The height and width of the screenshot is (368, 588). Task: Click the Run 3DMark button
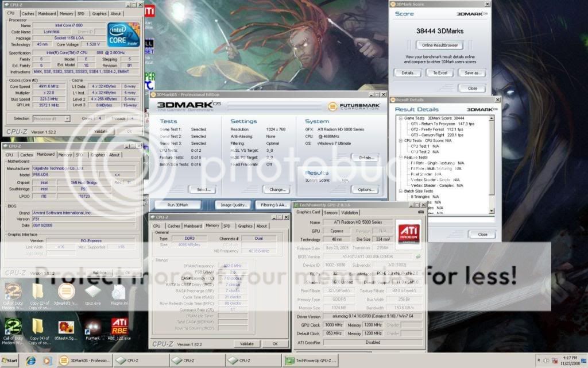click(x=178, y=205)
